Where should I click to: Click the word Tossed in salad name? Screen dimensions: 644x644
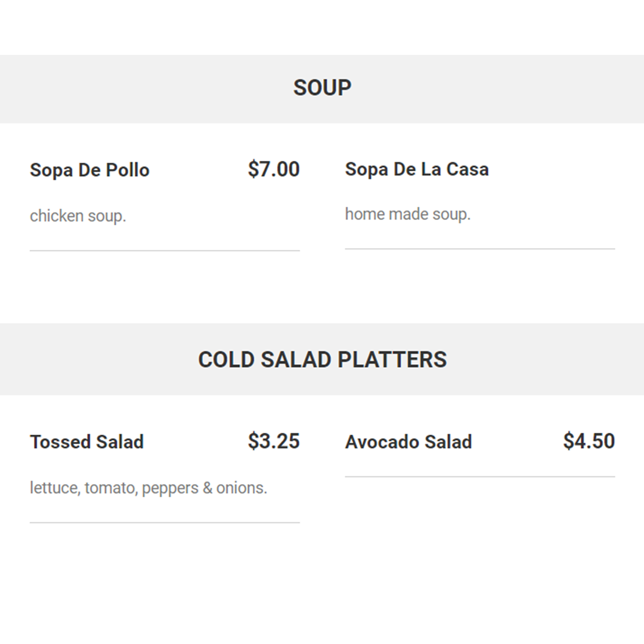(x=60, y=442)
